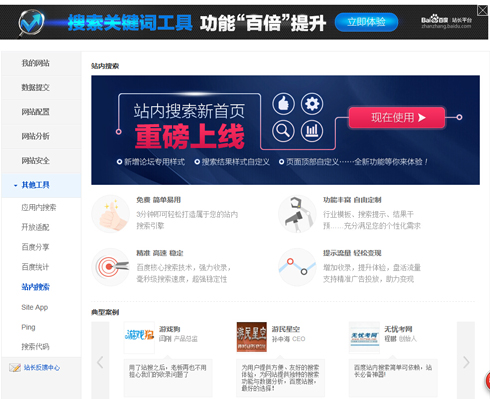
Task: Click the red floating button at right edge
Action: tap(487, 381)
